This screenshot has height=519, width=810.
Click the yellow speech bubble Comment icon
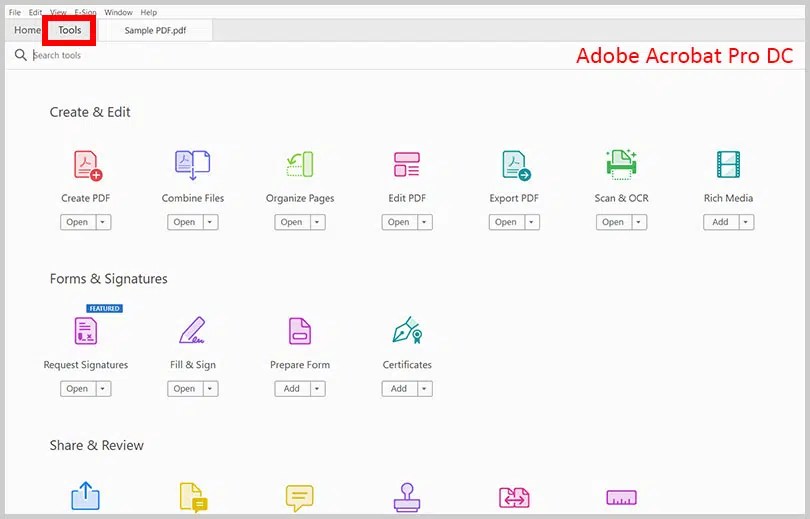click(299, 498)
